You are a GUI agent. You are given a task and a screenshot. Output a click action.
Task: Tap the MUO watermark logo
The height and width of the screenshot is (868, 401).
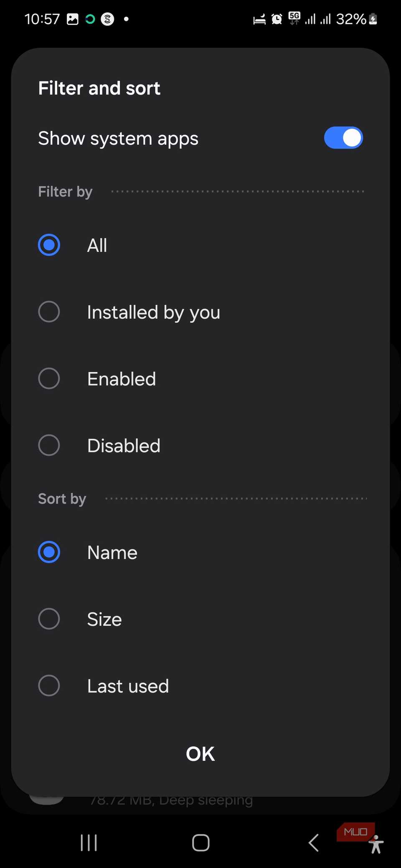355,831
